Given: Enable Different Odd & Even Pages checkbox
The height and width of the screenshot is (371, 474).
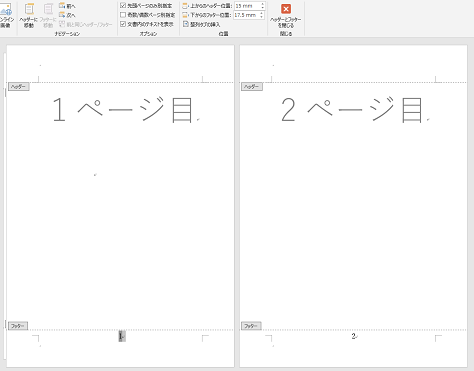Looking at the screenshot, I should [x=123, y=15].
